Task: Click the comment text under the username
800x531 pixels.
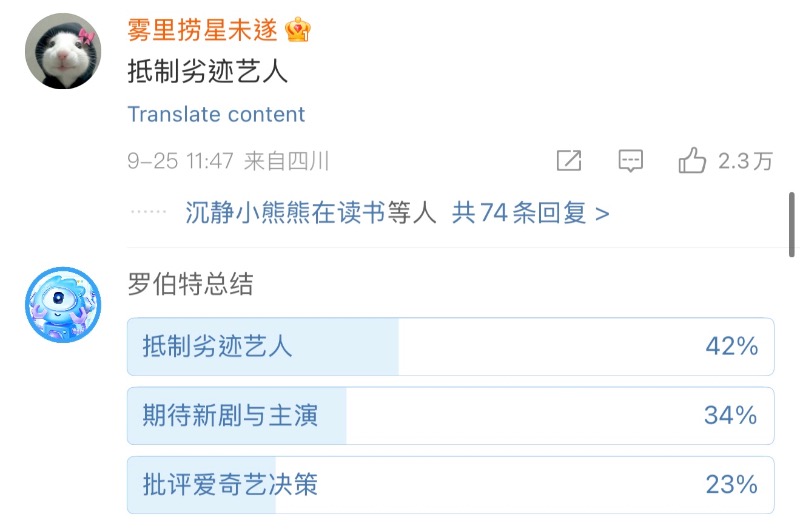Action: tap(208, 73)
